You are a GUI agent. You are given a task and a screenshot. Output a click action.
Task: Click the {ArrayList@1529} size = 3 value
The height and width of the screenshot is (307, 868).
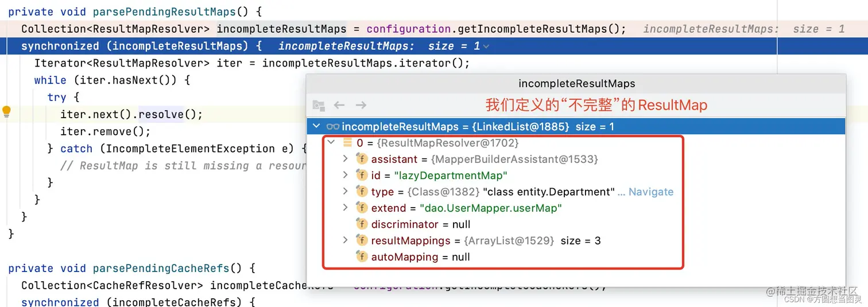click(532, 240)
